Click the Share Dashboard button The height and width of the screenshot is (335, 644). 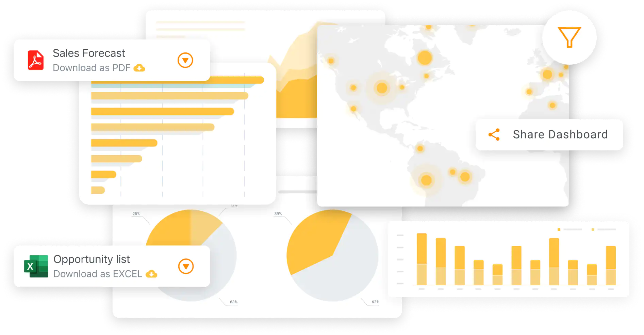click(x=549, y=134)
